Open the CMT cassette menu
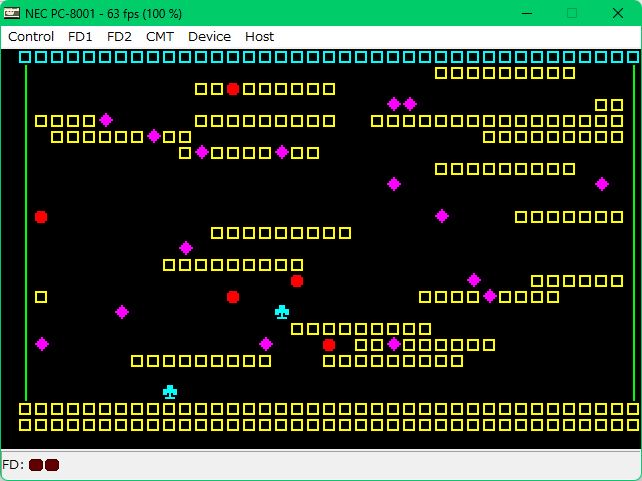The height and width of the screenshot is (481, 642). 159,36
